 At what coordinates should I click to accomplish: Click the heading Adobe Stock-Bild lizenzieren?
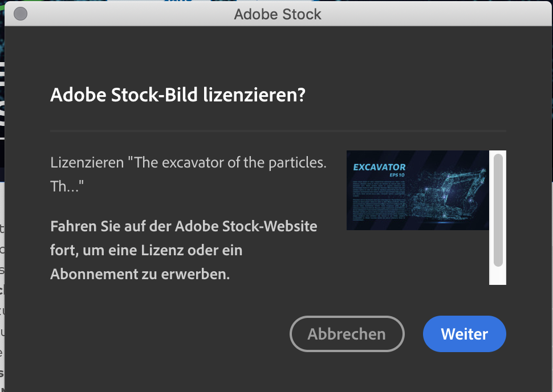coord(178,95)
